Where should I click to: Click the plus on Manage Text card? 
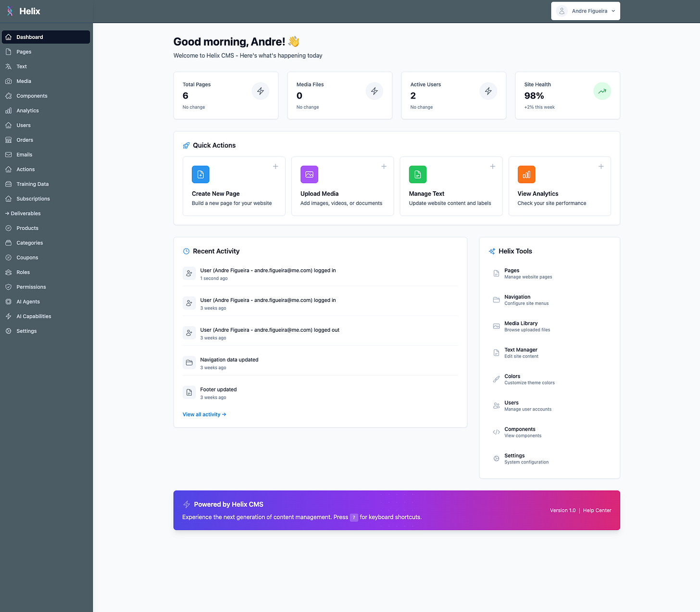pyautogui.click(x=492, y=166)
